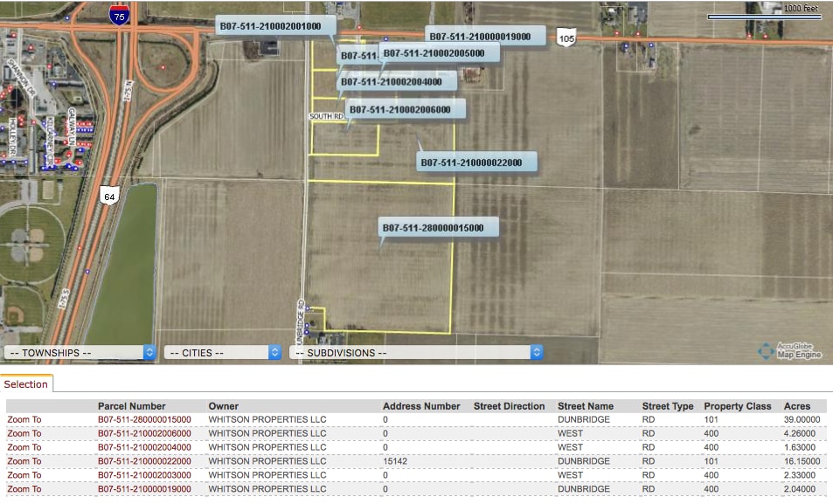Click the AccuGlobe Map Engine logo
The image size is (833, 504).
[790, 350]
